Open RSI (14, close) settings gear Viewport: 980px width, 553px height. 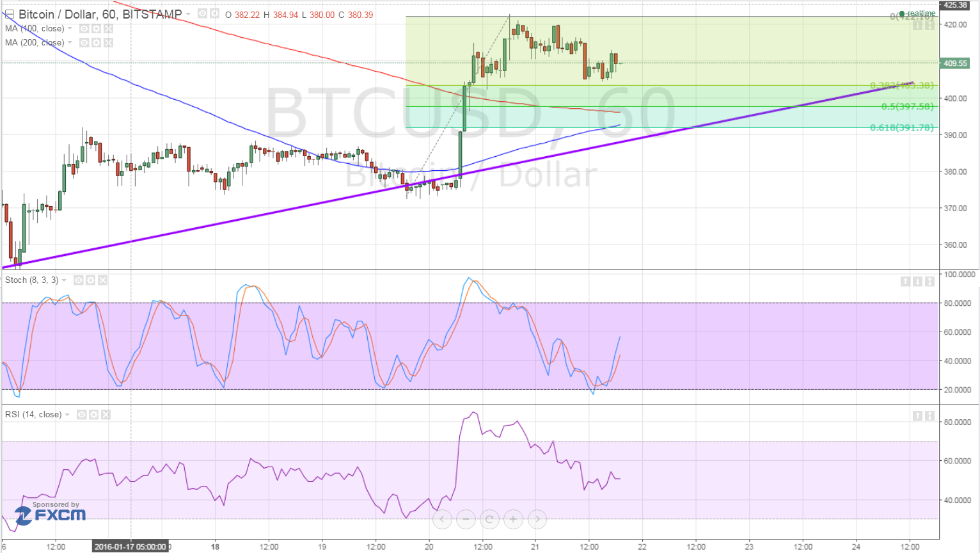[93, 415]
